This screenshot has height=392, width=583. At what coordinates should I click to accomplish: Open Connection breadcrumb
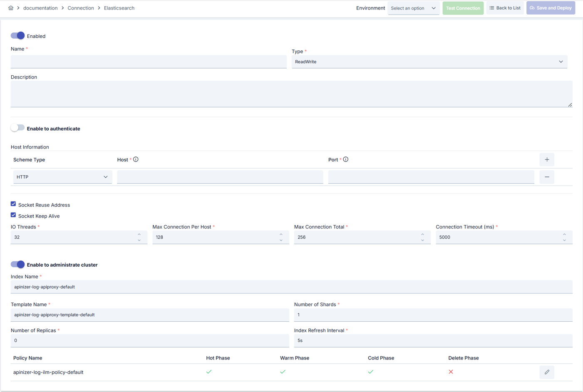[x=81, y=8]
